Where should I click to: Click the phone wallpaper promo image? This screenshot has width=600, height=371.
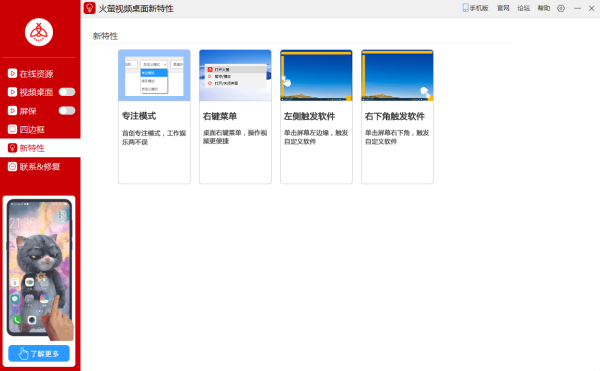[39, 269]
